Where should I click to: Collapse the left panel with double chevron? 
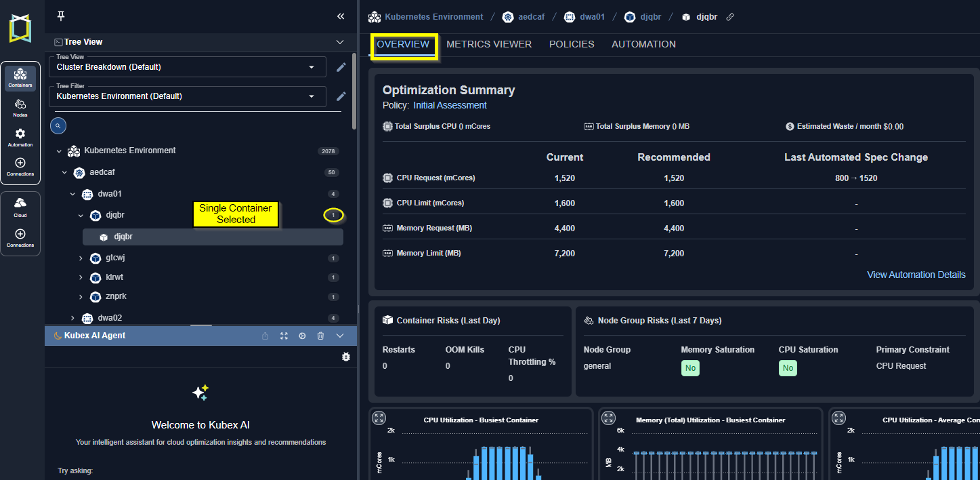pos(340,16)
